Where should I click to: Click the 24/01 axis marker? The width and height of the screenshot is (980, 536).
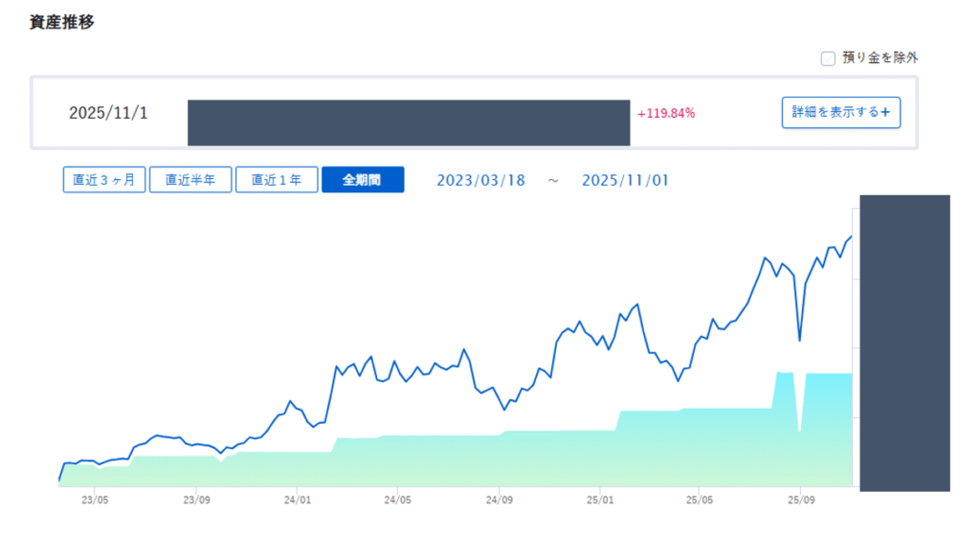click(298, 499)
